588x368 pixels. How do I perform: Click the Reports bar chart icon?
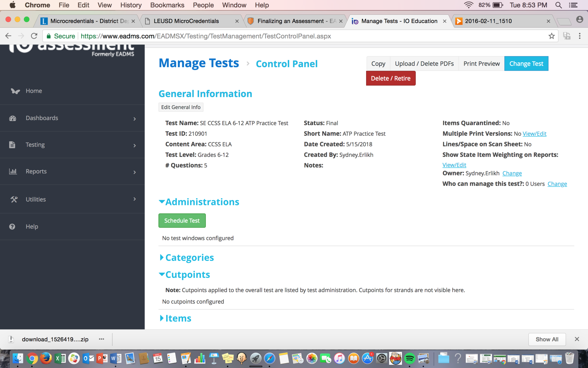(x=13, y=172)
